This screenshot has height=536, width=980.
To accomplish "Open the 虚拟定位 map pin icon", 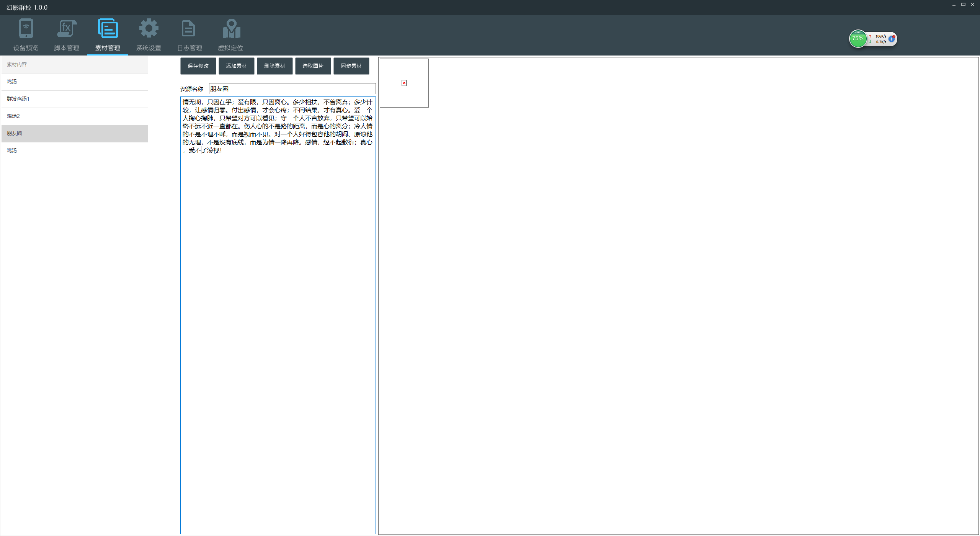I will tap(231, 29).
